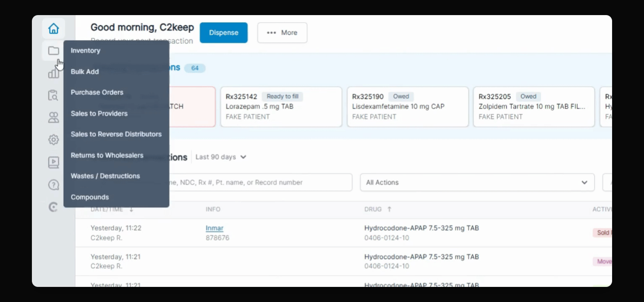Select Compounds from the menu
Image resolution: width=644 pixels, height=302 pixels.
90,197
